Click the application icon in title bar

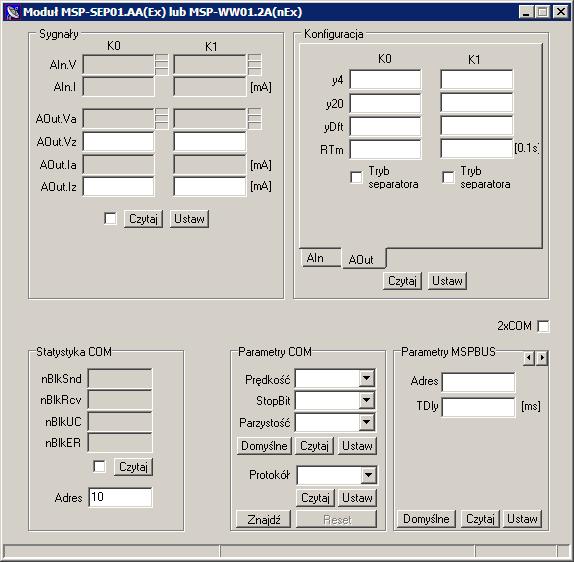(12, 12)
